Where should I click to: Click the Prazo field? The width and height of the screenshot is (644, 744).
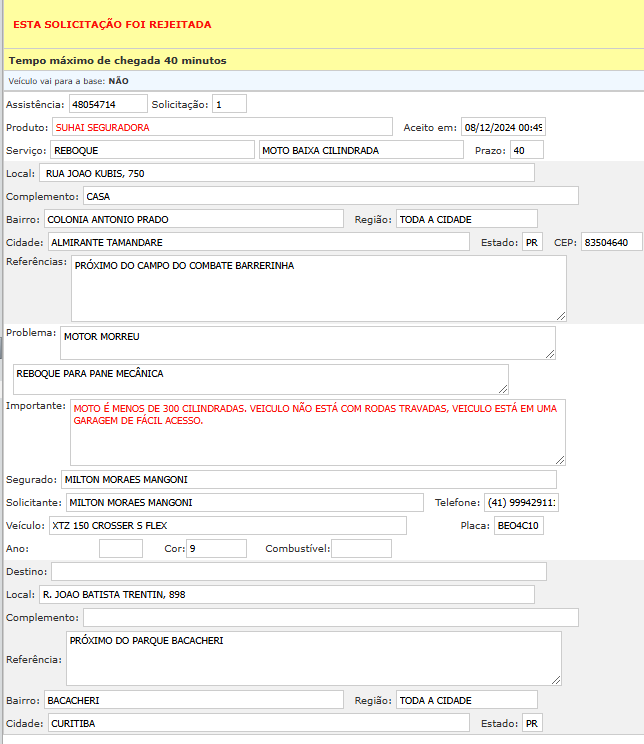point(526,150)
